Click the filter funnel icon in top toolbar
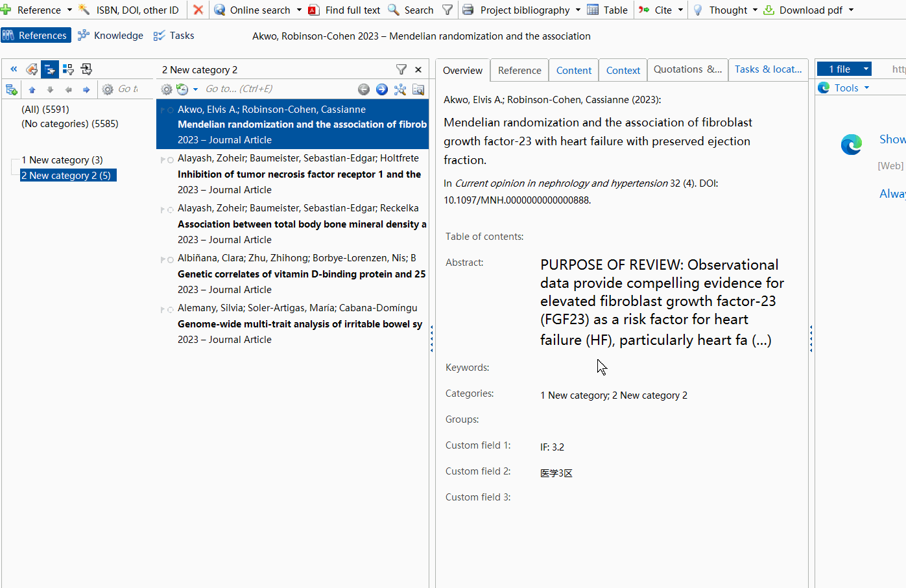The height and width of the screenshot is (588, 906). pyautogui.click(x=447, y=10)
